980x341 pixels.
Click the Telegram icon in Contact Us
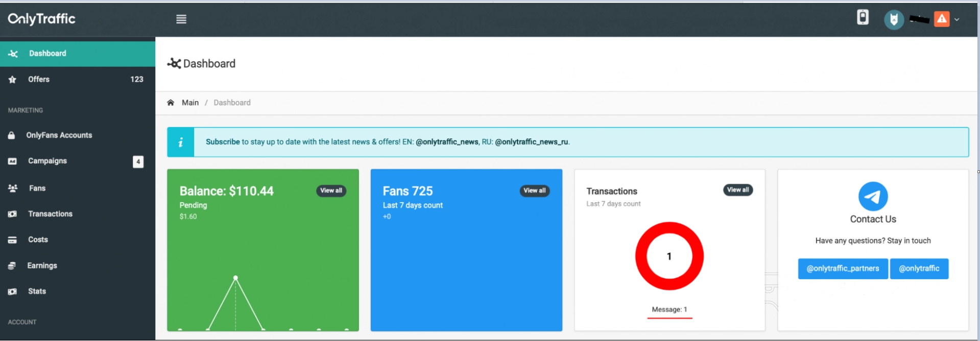[x=873, y=197]
